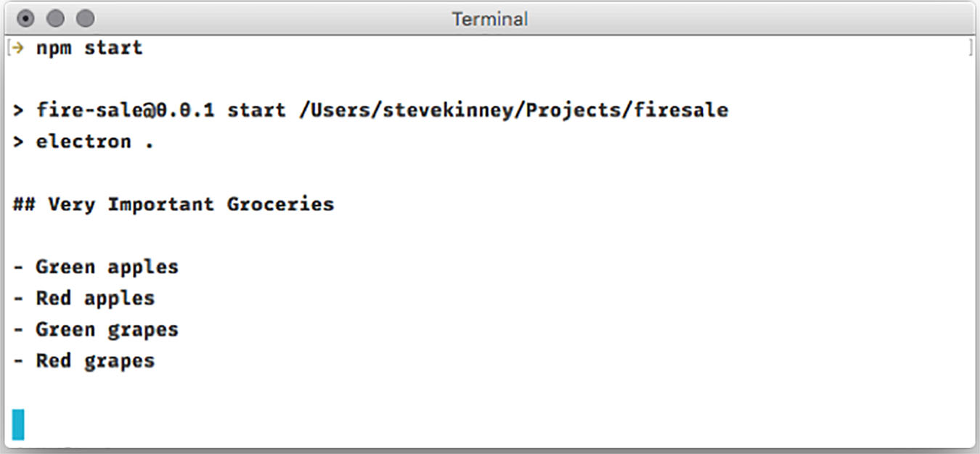Click the /Users/stevekinney/Projects/firesale path
The height and width of the screenshot is (454, 980).
tap(513, 110)
